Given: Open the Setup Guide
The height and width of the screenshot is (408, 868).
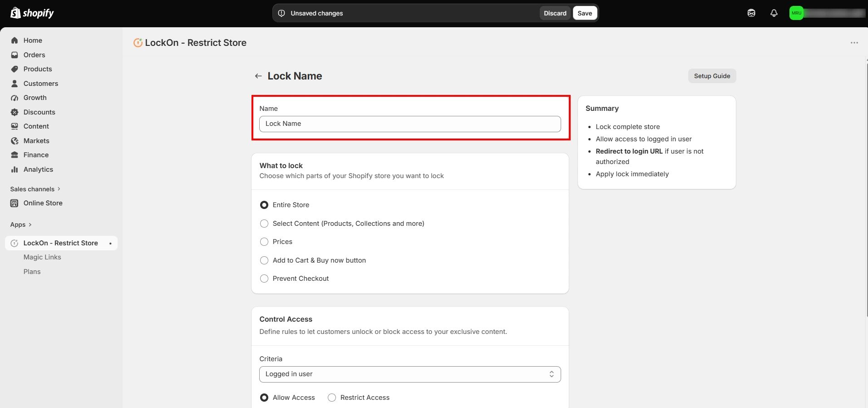Looking at the screenshot, I should pos(712,76).
